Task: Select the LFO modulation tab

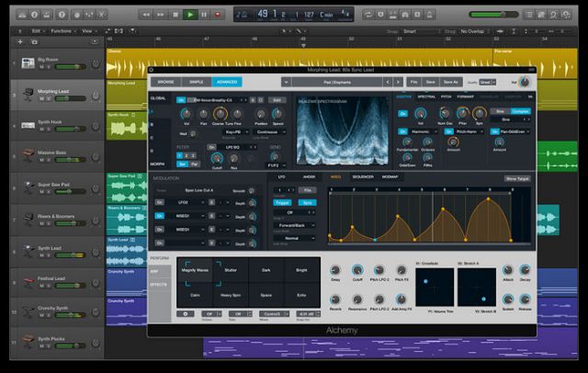Action: tap(282, 177)
